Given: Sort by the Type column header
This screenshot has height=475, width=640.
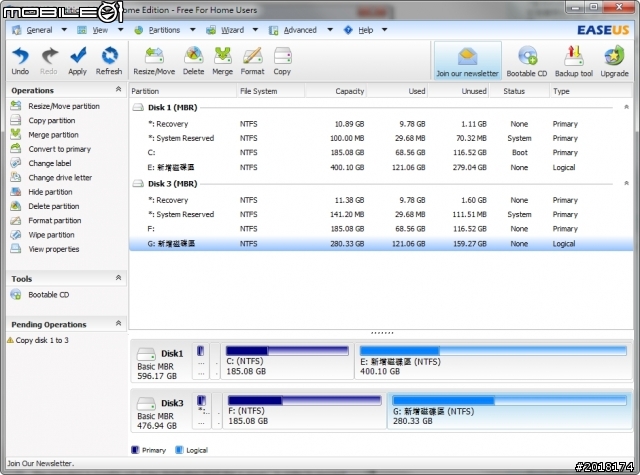Looking at the screenshot, I should [x=590, y=91].
